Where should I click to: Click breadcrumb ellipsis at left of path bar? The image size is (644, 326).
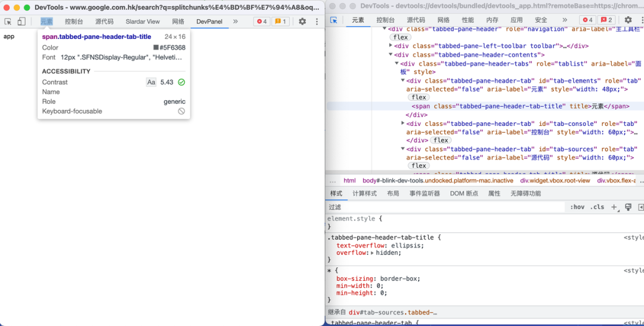pos(333,180)
